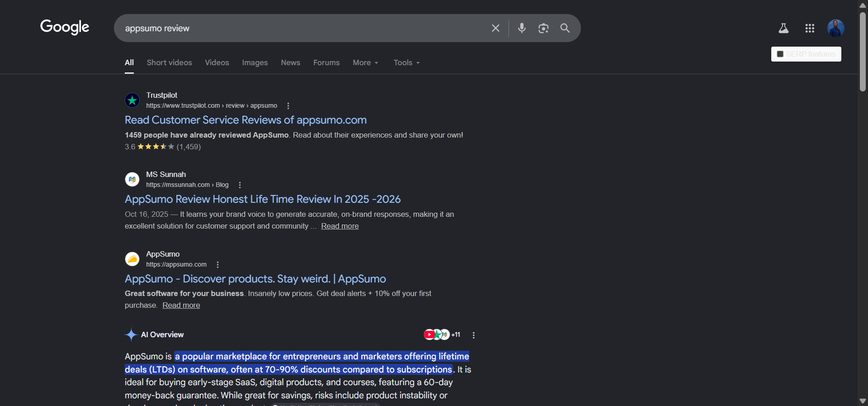The image size is (868, 406).
Task: Toggle the SERP features checkbox
Action: click(x=780, y=54)
